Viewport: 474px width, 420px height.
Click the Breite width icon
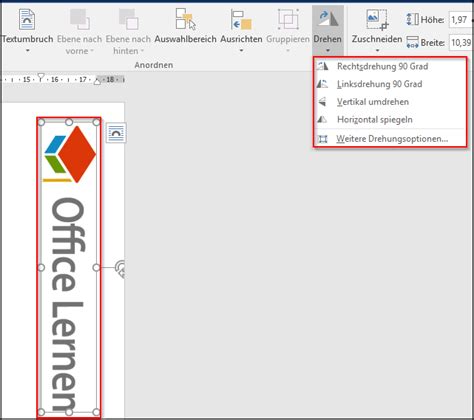412,42
